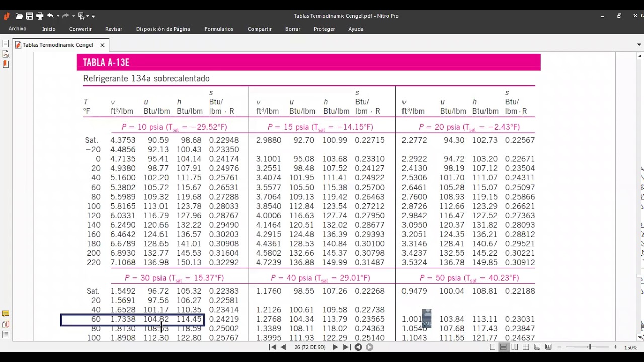Open the Pages panel in the sidebar
Image resolution: width=644 pixels, height=362 pixels.
[x=6, y=44]
